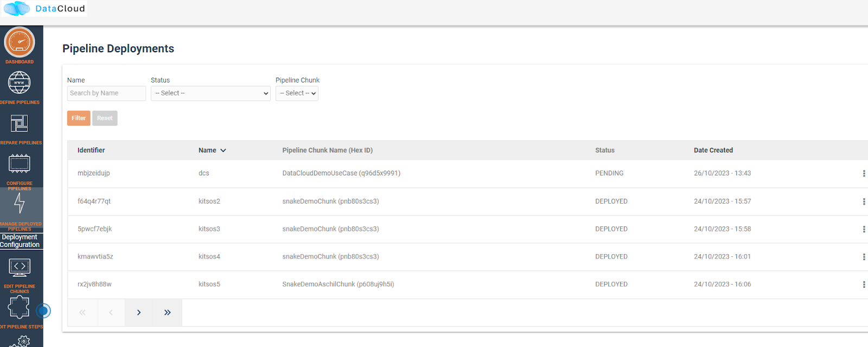
Task: Open actions menu for kitsos4 row
Action: pyautogui.click(x=864, y=257)
